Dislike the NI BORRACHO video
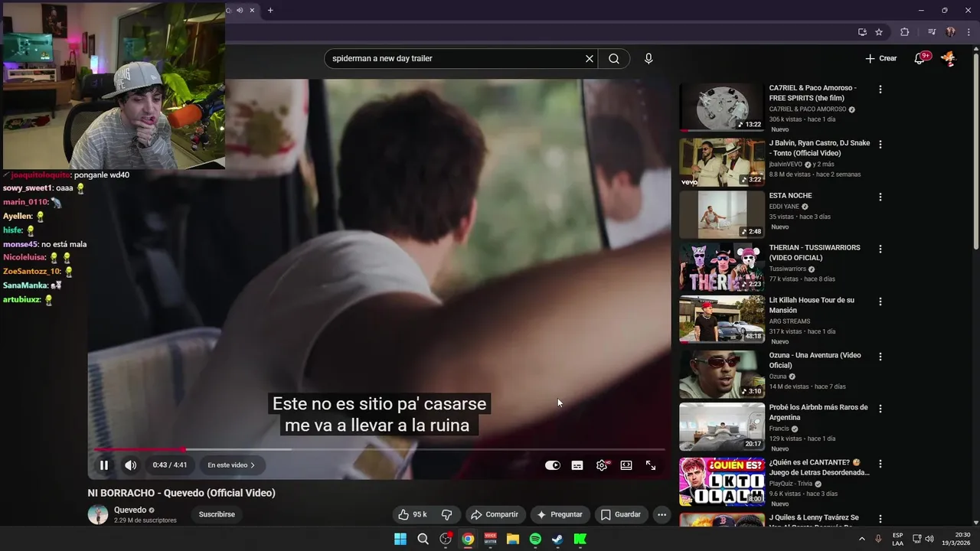980x551 pixels. click(447, 514)
